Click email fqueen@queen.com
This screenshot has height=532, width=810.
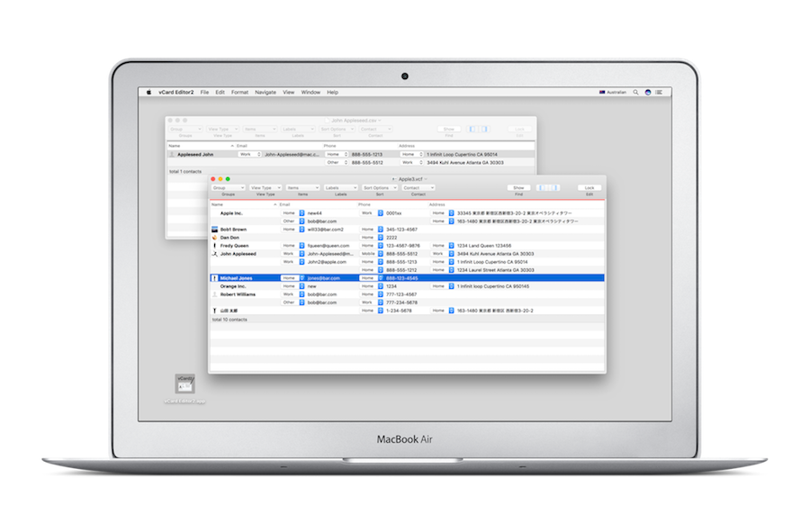[x=328, y=246]
